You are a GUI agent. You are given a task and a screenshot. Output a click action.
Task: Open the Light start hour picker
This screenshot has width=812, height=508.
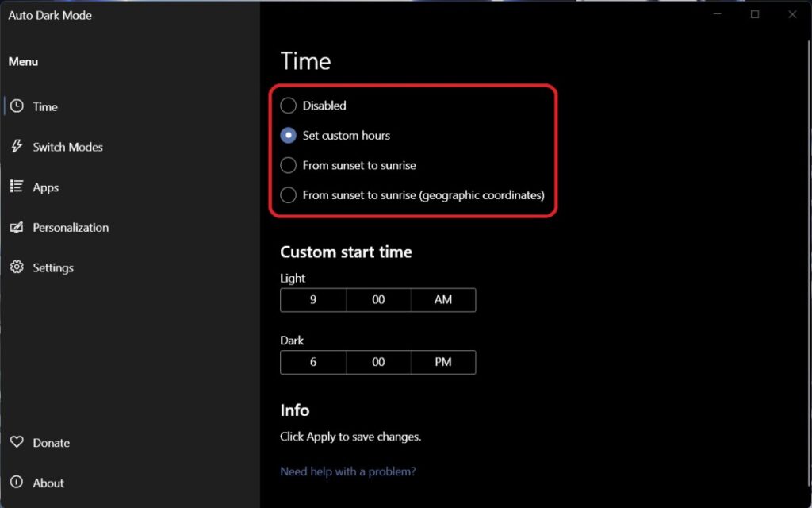(312, 300)
